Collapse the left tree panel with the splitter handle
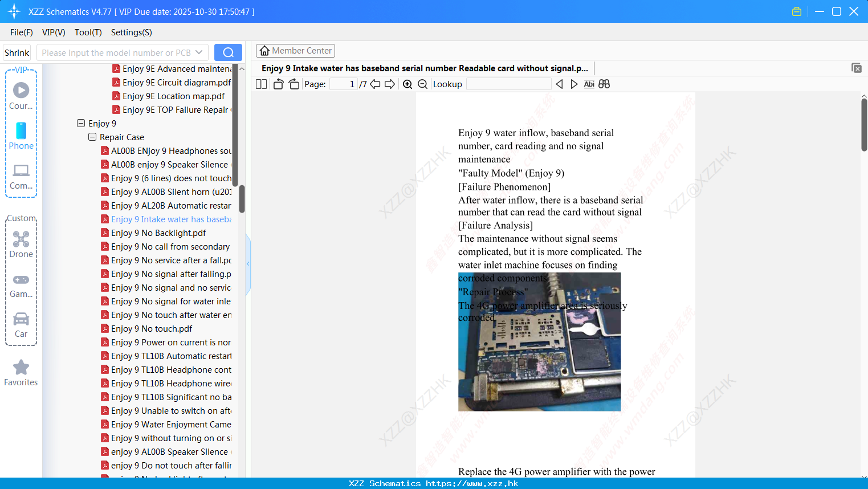Screen dimensions: 868x489 pyautogui.click(x=248, y=264)
